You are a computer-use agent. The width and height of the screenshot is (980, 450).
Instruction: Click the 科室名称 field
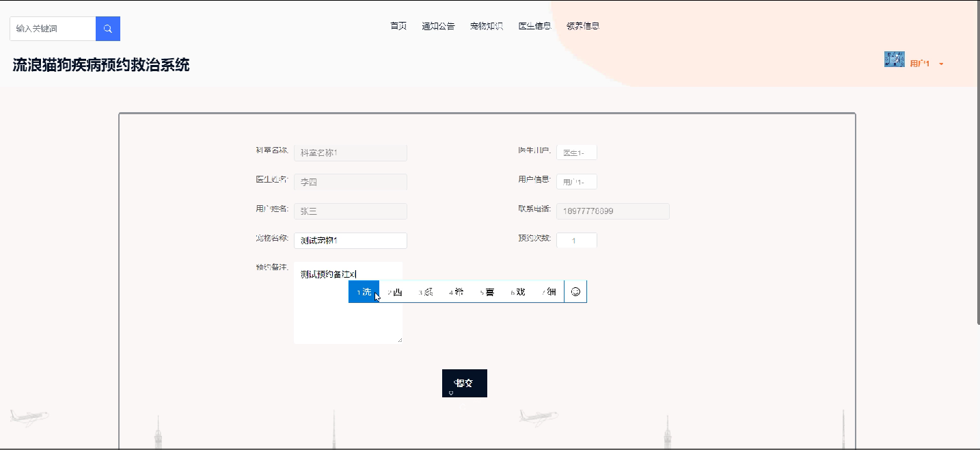[x=351, y=153]
